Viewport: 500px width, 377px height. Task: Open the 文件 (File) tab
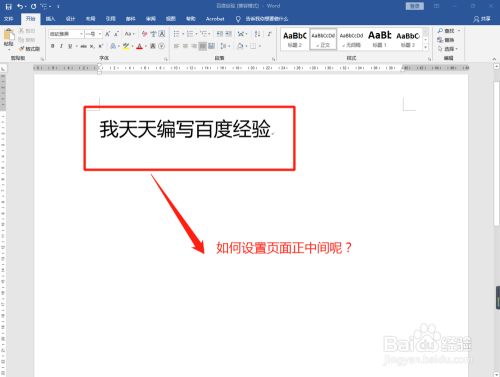click(x=9, y=19)
